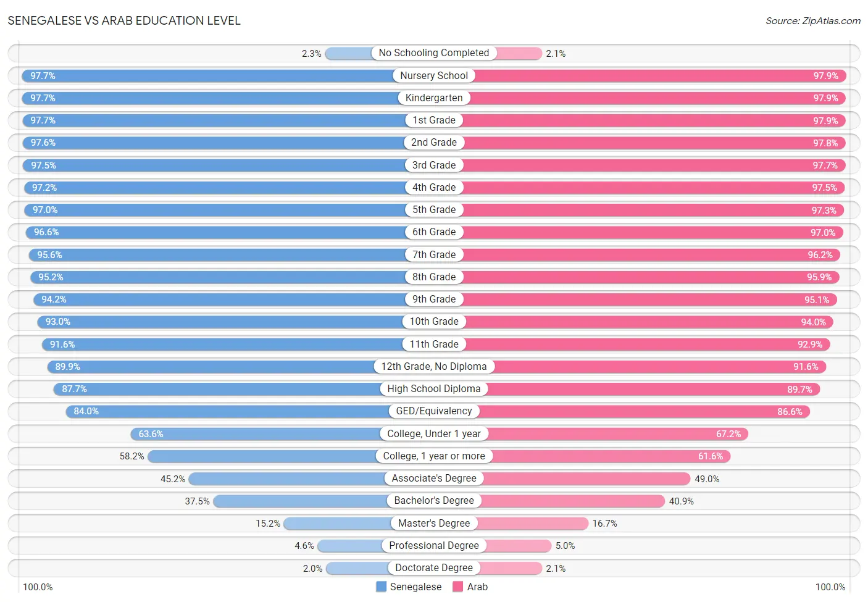Toggle the Senegalese legend label
This screenshot has height=602, width=868.
coord(415,587)
